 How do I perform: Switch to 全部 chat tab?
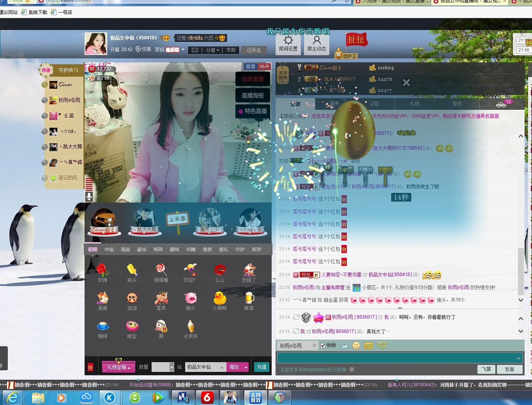295,104
